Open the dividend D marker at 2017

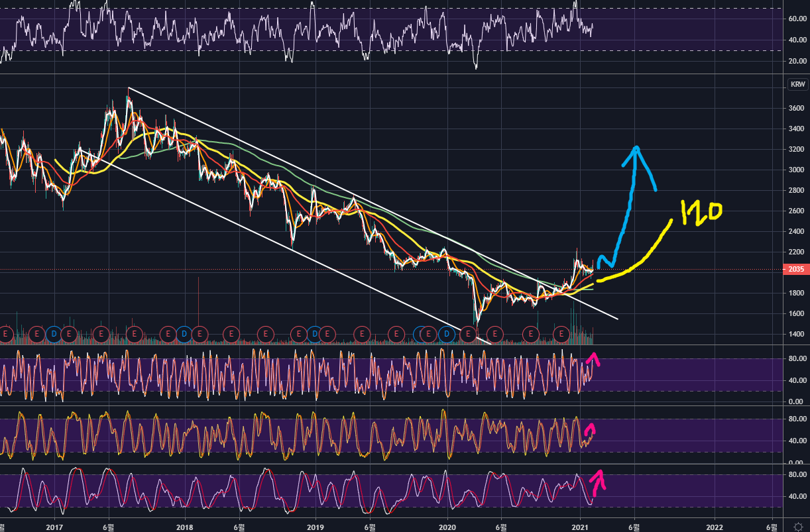point(54,333)
